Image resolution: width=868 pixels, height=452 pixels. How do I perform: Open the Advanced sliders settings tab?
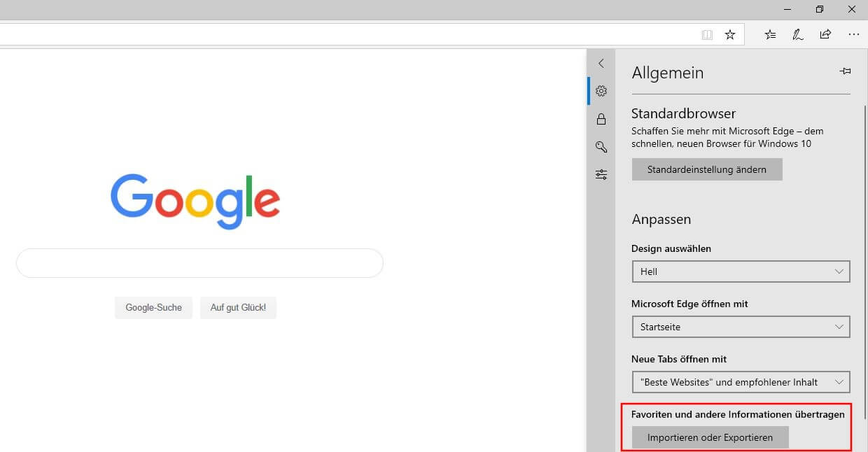(601, 175)
